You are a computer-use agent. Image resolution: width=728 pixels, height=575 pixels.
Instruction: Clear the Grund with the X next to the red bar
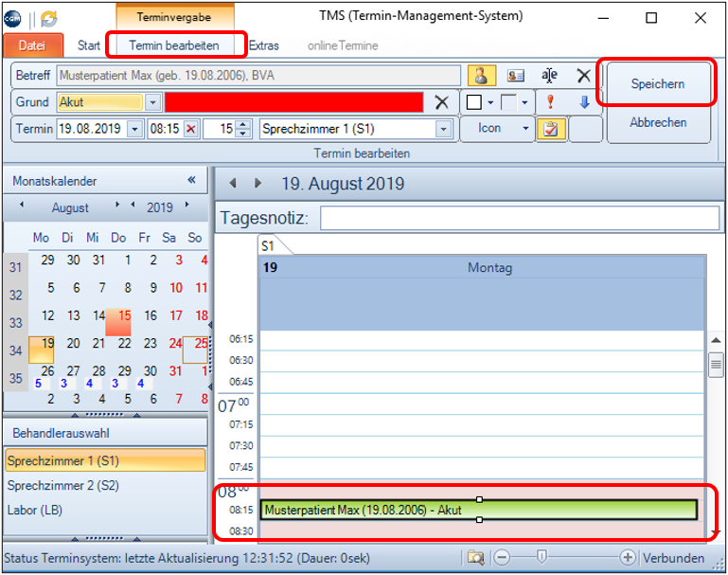coord(441,102)
